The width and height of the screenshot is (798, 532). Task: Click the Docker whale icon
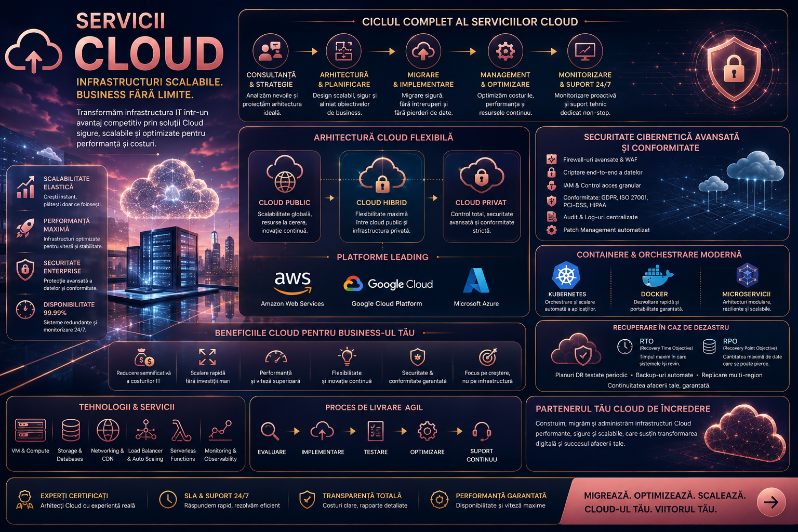coord(657,276)
